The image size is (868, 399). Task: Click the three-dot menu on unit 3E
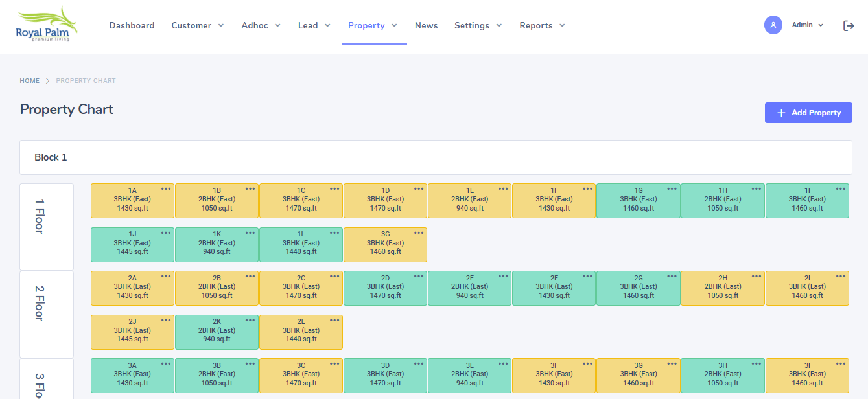point(502,363)
